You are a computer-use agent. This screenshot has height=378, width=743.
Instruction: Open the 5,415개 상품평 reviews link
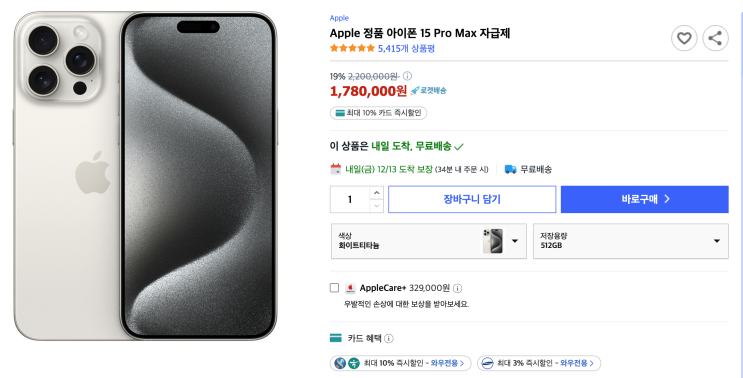point(406,48)
